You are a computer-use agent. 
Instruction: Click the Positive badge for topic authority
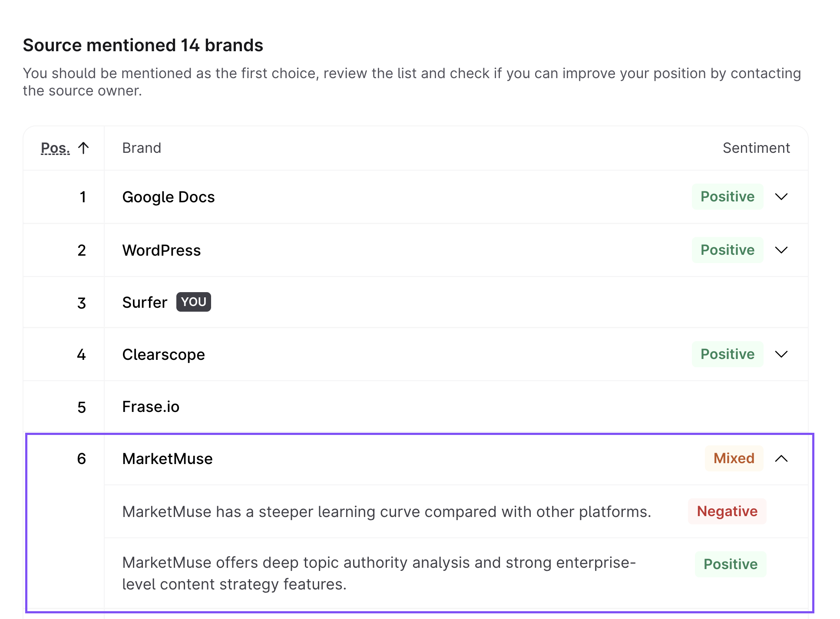[x=730, y=564]
